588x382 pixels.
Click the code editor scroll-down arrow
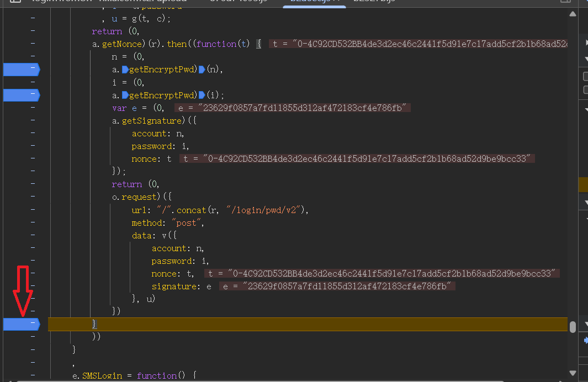[573, 373]
